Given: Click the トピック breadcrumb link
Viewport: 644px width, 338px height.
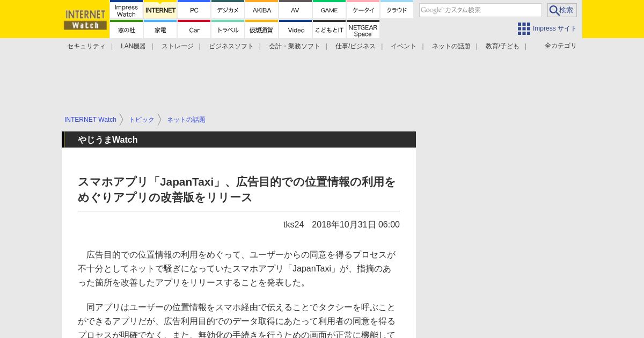Looking at the screenshot, I should [142, 120].
